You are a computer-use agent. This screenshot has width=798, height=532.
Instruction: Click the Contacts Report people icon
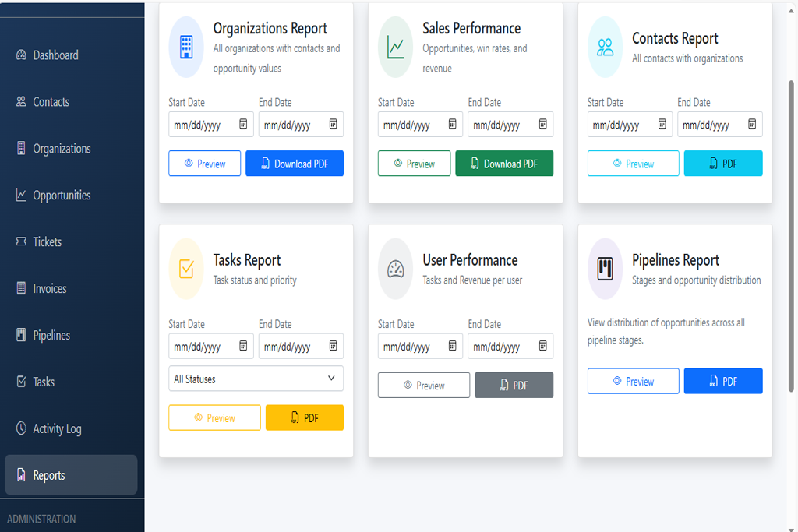tap(605, 47)
